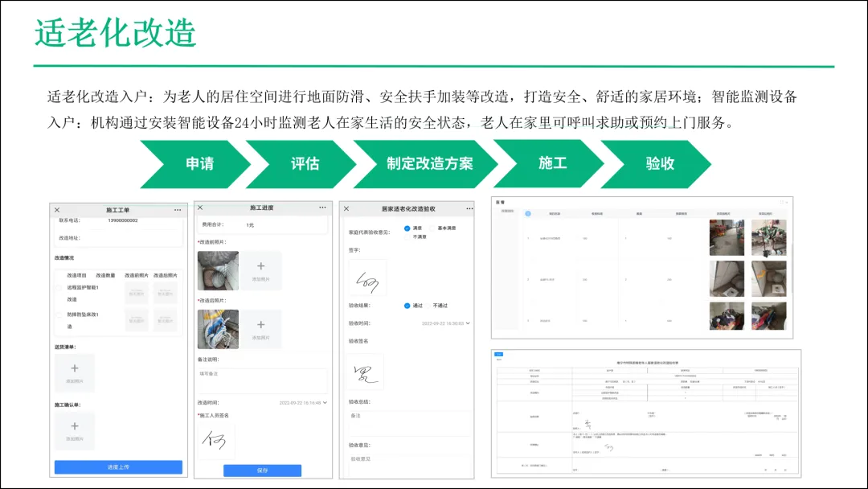Open more options in 施工工单 header
The height and width of the screenshot is (489, 868).
point(177,210)
